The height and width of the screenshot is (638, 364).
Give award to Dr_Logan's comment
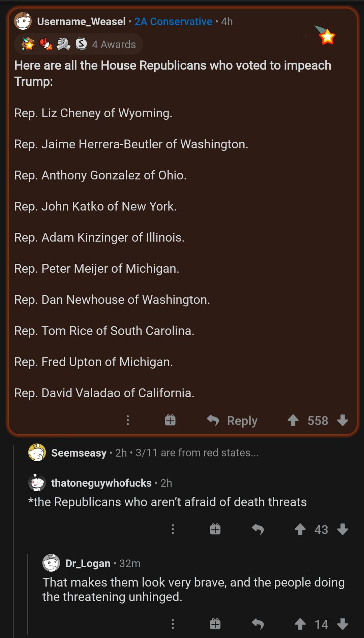click(x=215, y=624)
